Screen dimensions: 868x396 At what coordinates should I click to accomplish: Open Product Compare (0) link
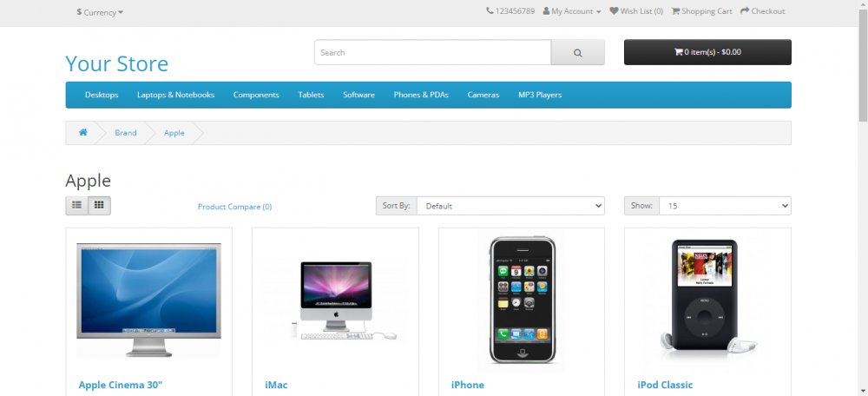(x=234, y=207)
